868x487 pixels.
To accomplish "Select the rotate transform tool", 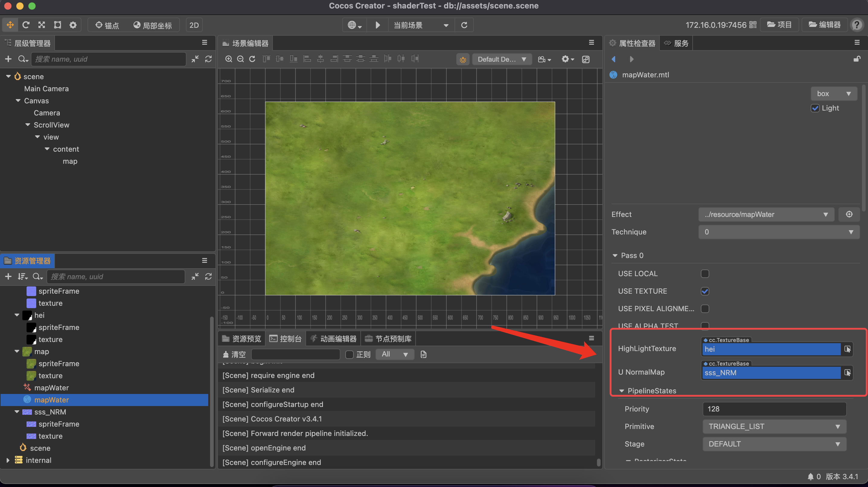I will click(26, 25).
